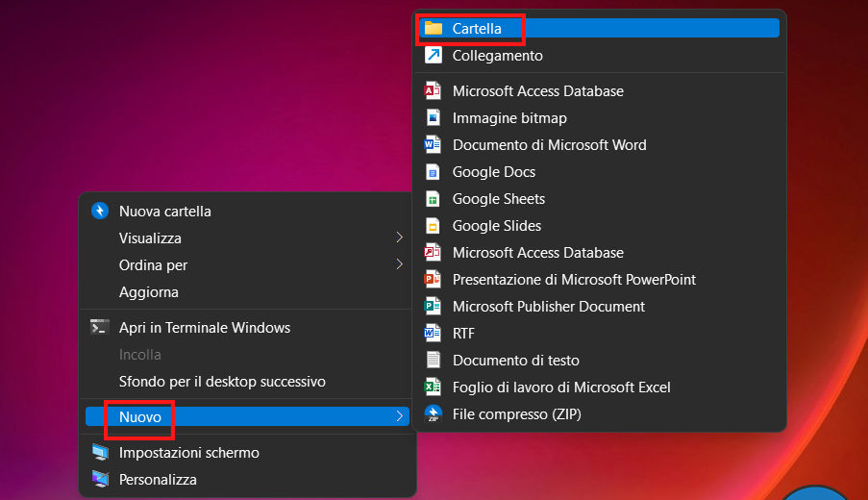Select Aggiorna from the context menu
Viewport: 868px width, 500px height.
click(149, 292)
